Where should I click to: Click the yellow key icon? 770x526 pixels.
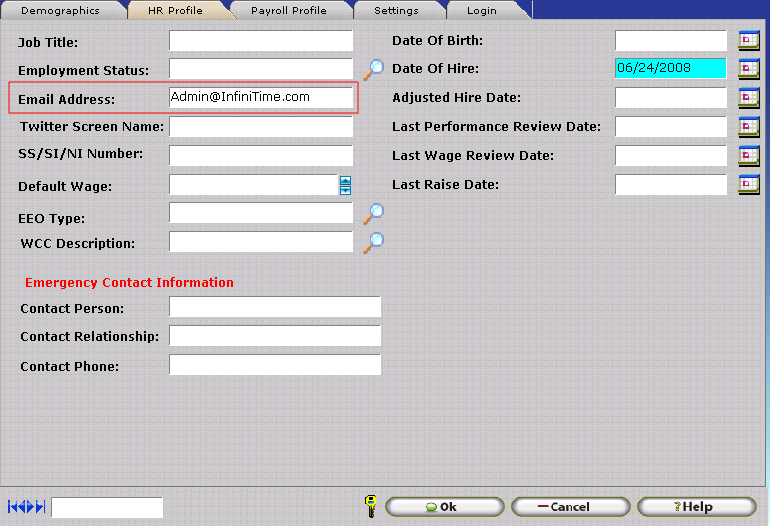370,506
